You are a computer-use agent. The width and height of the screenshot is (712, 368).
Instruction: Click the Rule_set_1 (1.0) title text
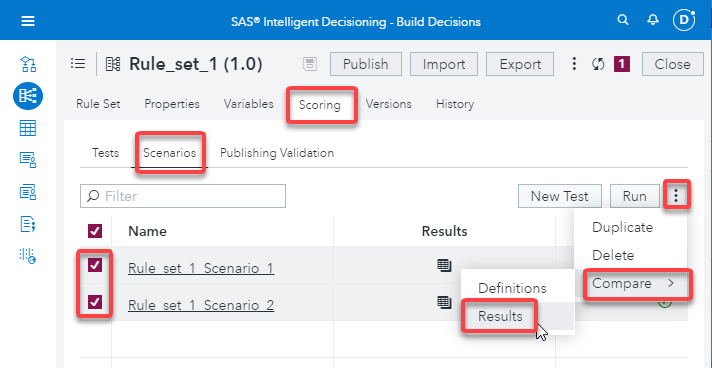(x=196, y=64)
